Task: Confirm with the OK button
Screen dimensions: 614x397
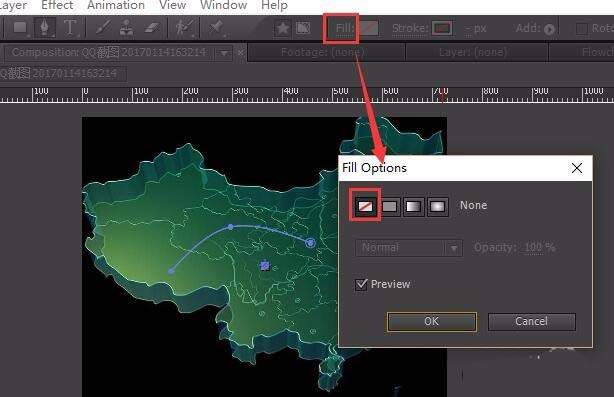Action: click(432, 322)
